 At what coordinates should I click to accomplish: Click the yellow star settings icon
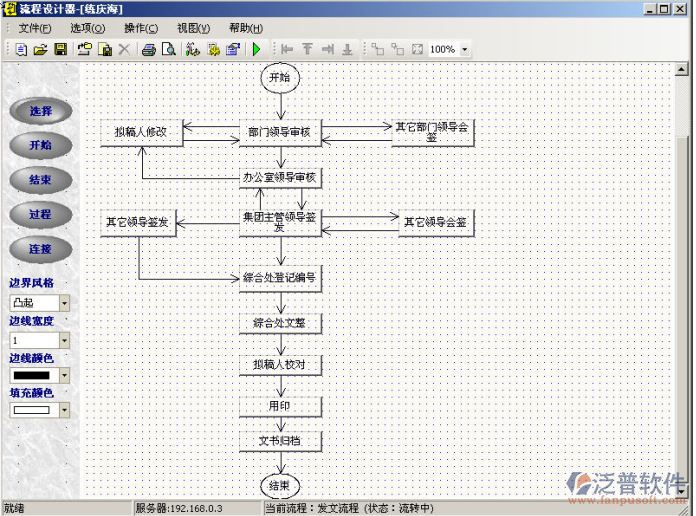tap(213, 49)
